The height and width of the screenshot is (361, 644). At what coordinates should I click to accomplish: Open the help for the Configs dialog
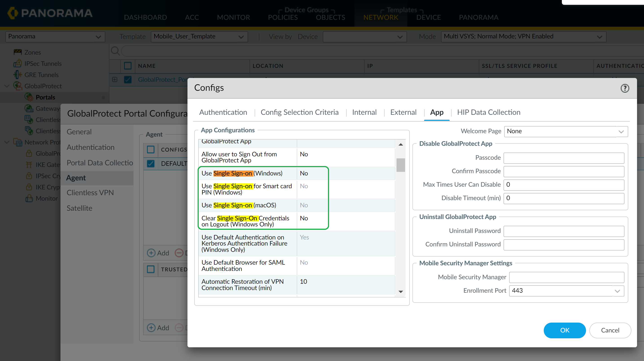625,88
